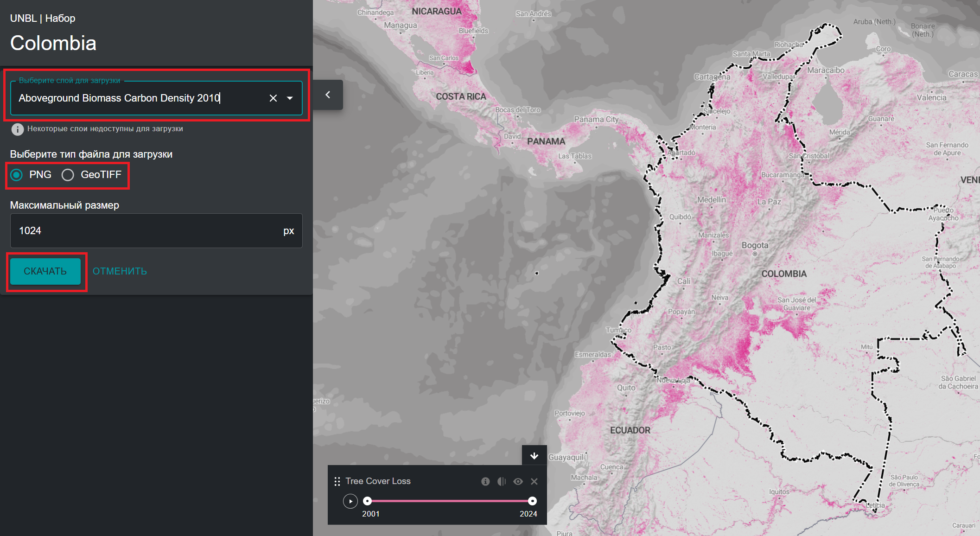Click the 2001 start handle on timeline
The height and width of the screenshot is (536, 980).
pos(367,501)
